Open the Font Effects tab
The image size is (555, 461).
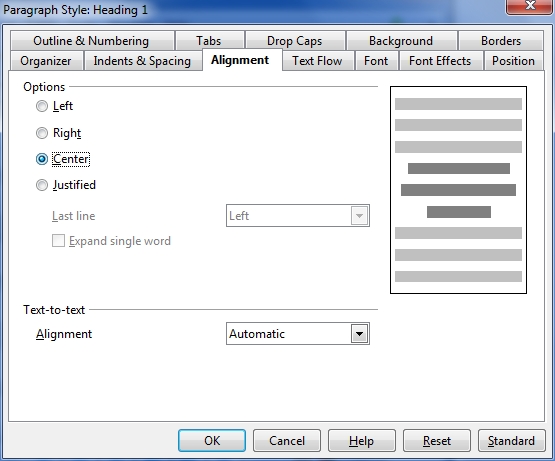440,61
